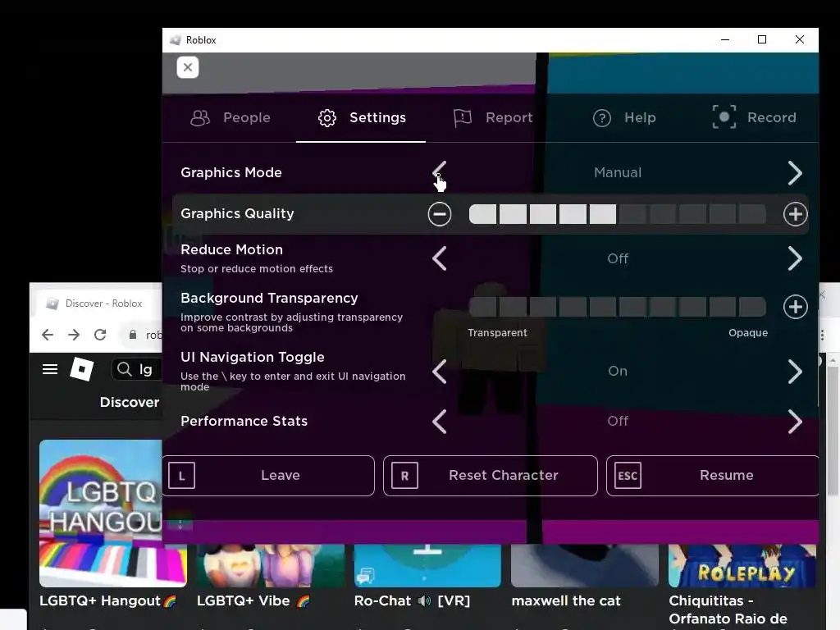
Task: Click the Leave button
Action: click(x=268, y=476)
